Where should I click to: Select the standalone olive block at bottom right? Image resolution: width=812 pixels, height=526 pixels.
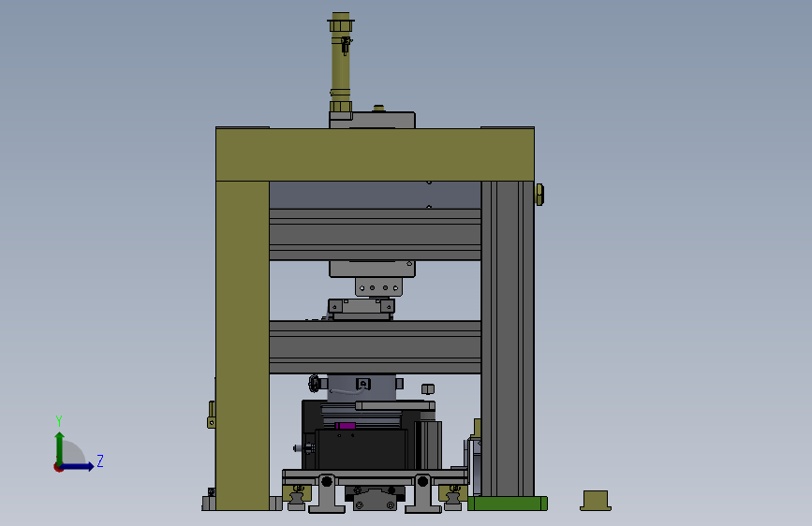[596, 501]
